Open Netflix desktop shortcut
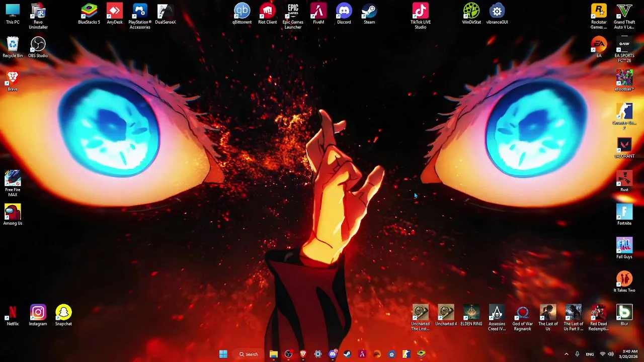This screenshot has width=644, height=362. pos(13,315)
